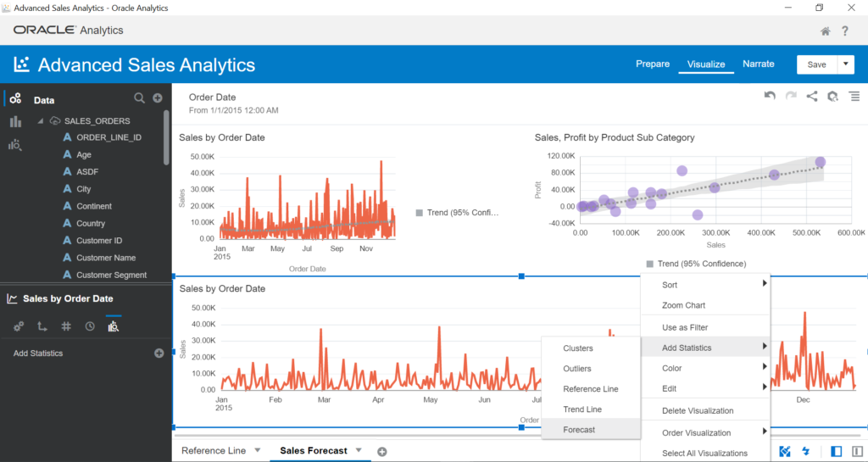This screenshot has width=868, height=462.
Task: Add a new canvas with plus icon
Action: pyautogui.click(x=382, y=452)
